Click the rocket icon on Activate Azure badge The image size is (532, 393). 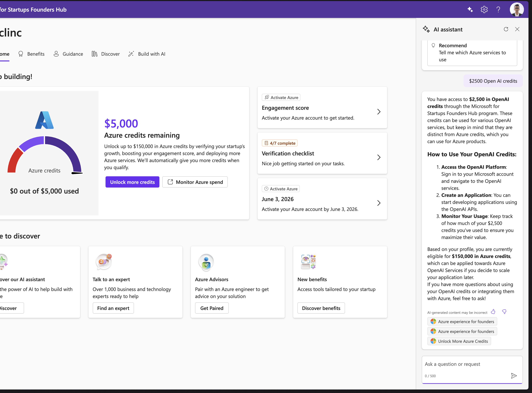267,97
